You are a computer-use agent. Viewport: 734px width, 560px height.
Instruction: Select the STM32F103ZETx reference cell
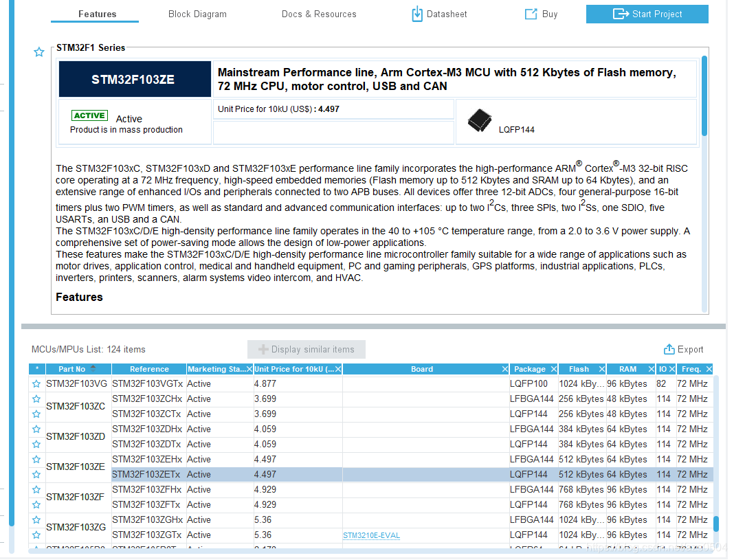[149, 474]
